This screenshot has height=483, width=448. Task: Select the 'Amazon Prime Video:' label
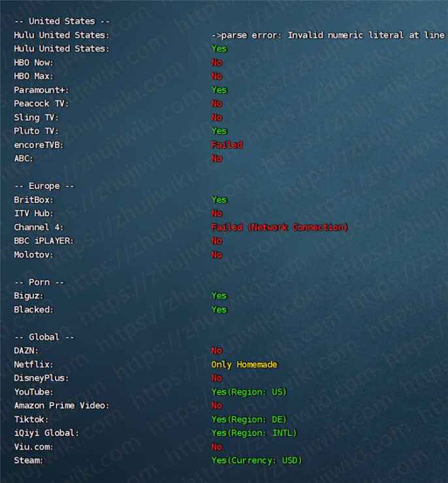pos(61,405)
